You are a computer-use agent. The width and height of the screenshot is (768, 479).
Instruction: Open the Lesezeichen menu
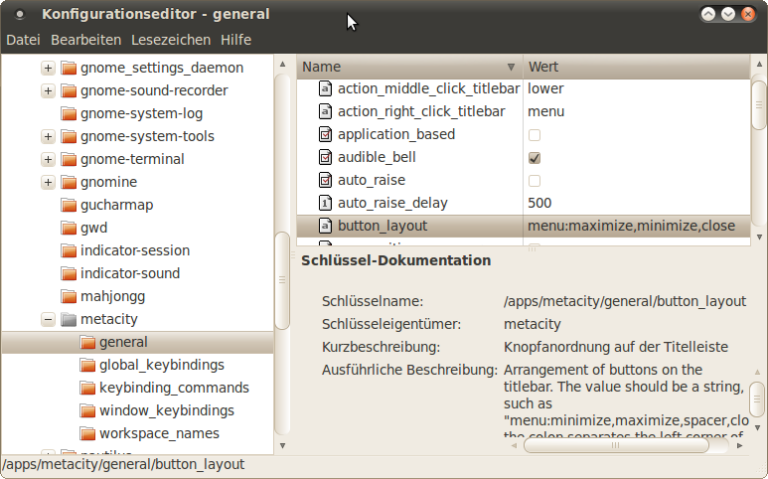(170, 40)
